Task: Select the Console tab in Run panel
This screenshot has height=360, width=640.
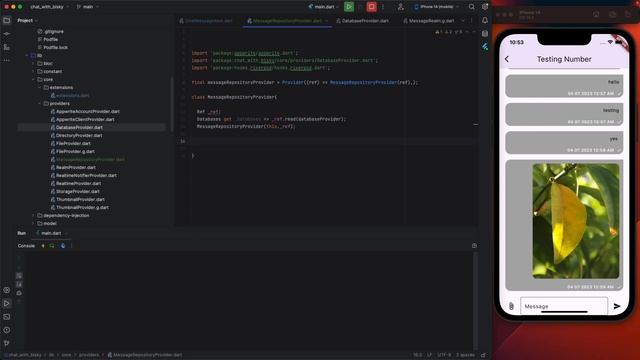Action: (26, 246)
